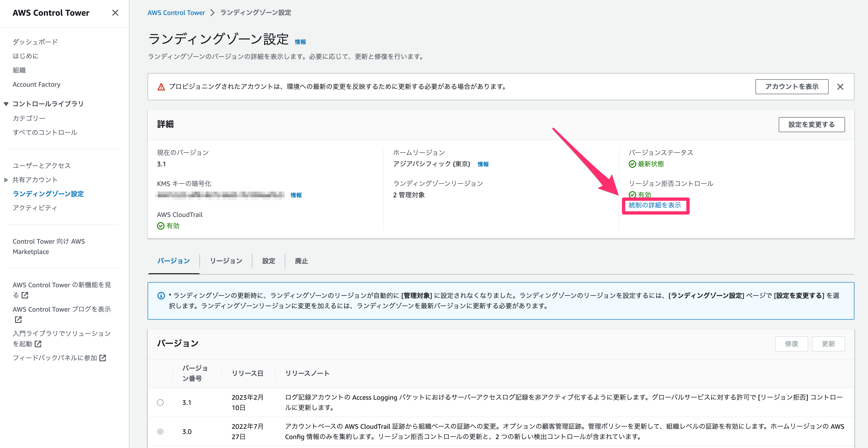
Task: Open ダッシュボード in the side navigation
Action: coord(35,42)
